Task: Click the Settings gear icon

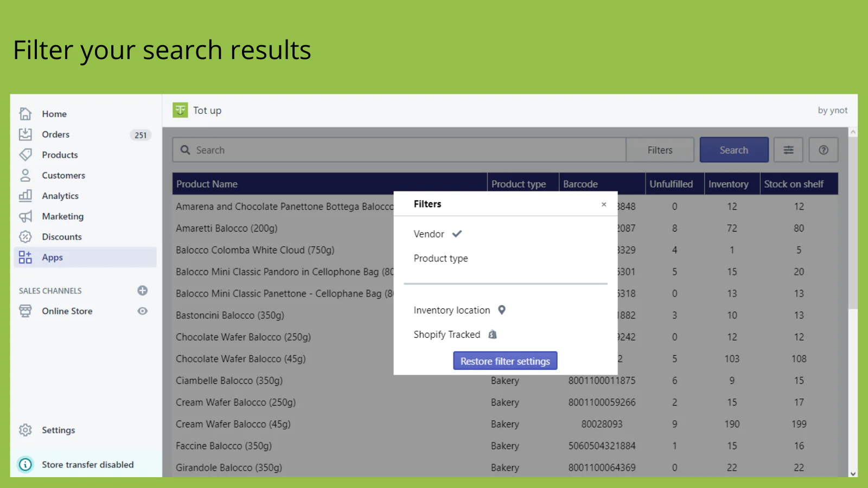Action: click(25, 430)
